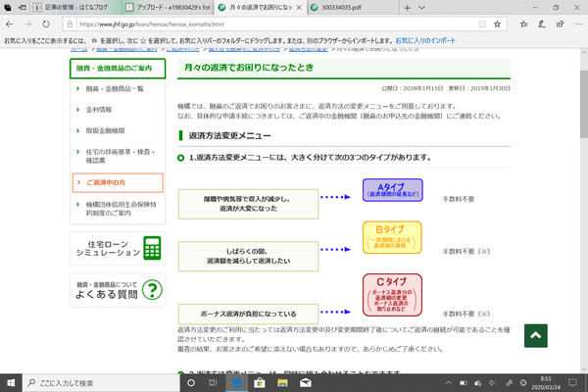Open reading view icon in address bar

tap(482, 24)
